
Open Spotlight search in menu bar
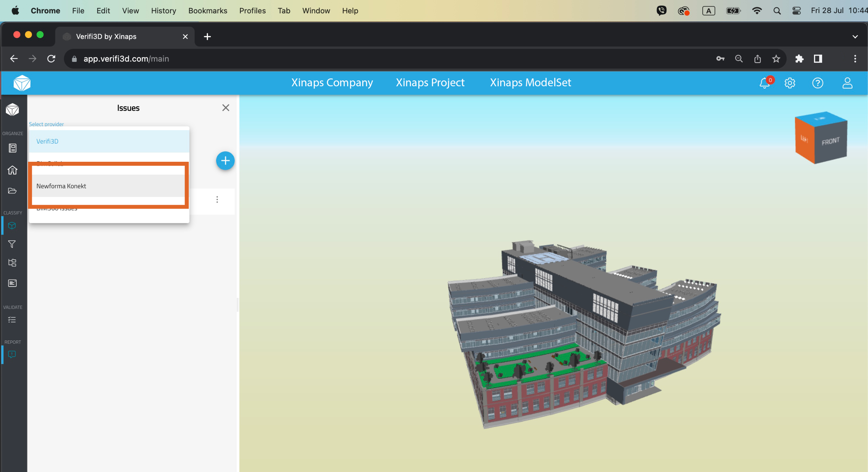click(x=777, y=11)
